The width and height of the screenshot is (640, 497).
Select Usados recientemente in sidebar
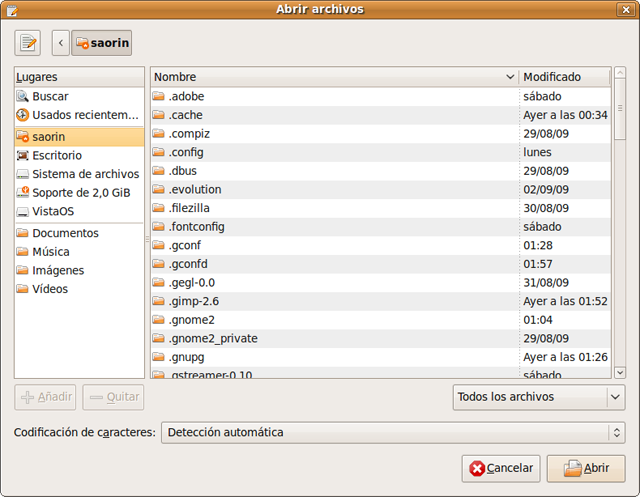(82, 115)
